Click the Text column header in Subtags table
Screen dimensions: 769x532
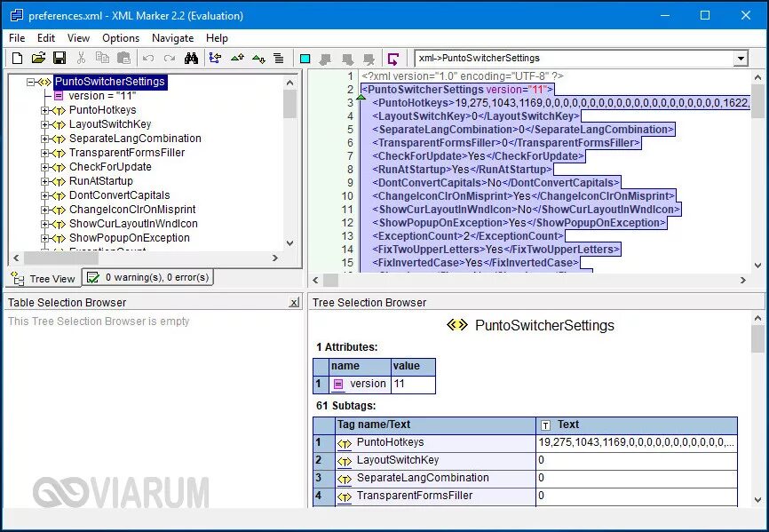(x=637, y=425)
